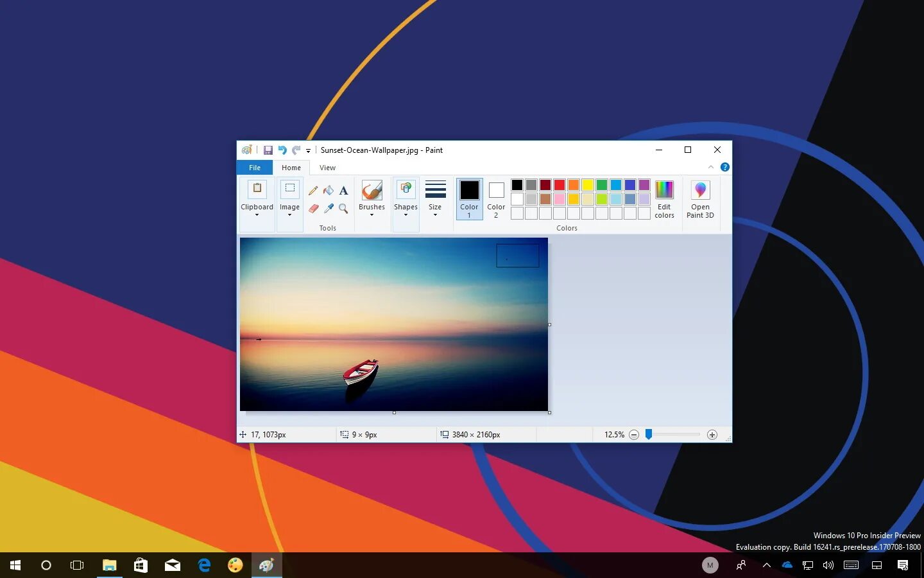The width and height of the screenshot is (924, 578).
Task: Click the Save icon in the quick access toolbar
Action: (268, 150)
